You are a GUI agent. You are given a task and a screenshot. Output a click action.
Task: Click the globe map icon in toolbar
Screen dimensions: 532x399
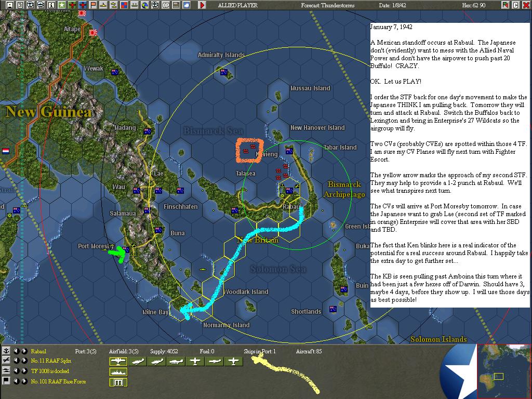pyautogui.click(x=145, y=5)
